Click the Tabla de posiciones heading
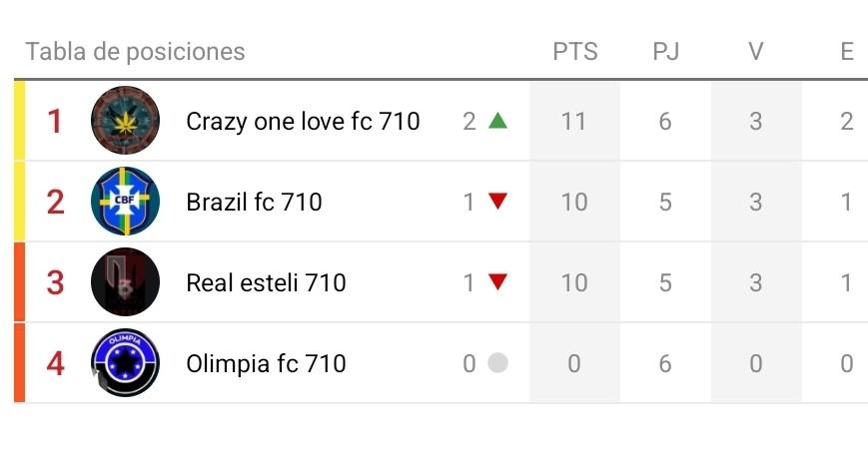 (x=135, y=52)
